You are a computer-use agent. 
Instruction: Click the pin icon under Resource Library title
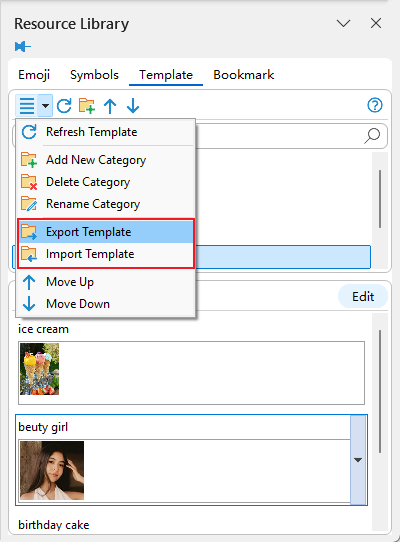click(23, 46)
